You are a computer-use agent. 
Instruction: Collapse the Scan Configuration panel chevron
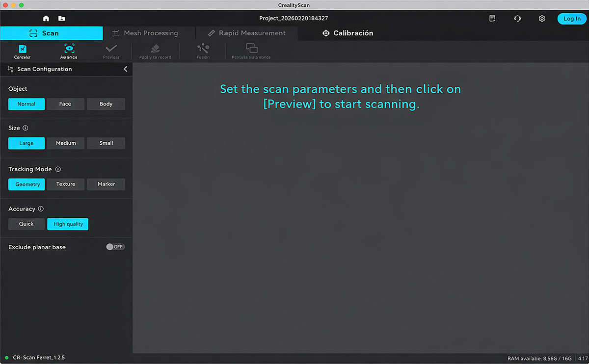point(125,69)
